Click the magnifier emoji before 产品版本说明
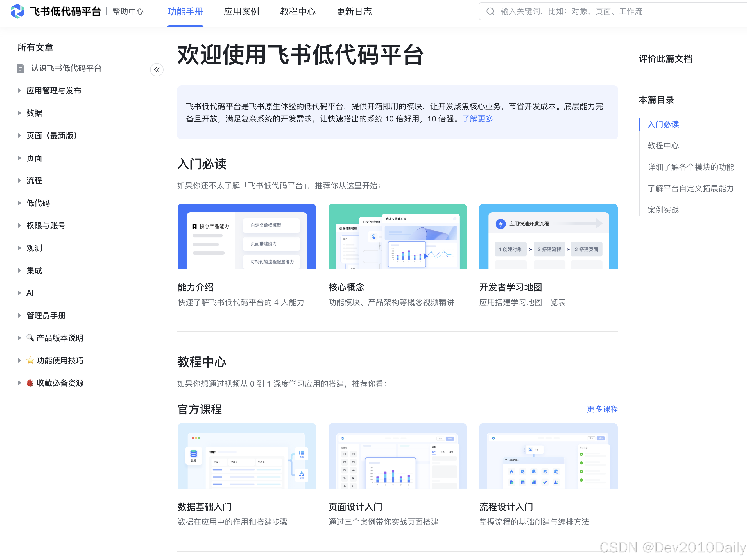This screenshot has height=560, width=747. coord(30,337)
